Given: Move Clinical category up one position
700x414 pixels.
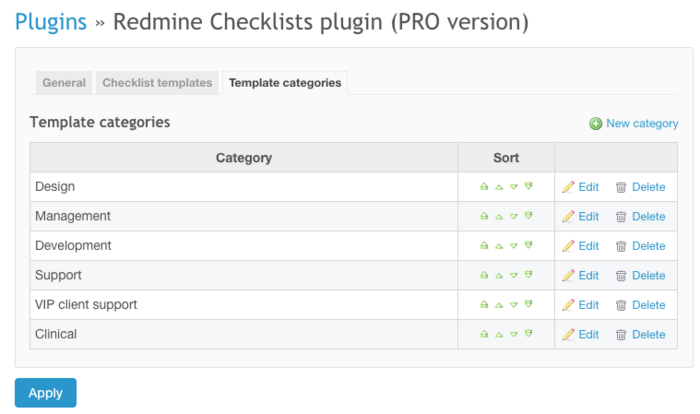Looking at the screenshot, I should [x=498, y=334].
